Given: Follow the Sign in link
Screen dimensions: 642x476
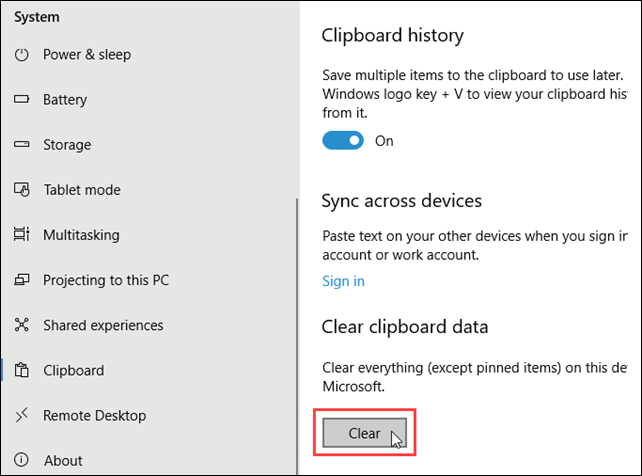Looking at the screenshot, I should click(x=343, y=281).
